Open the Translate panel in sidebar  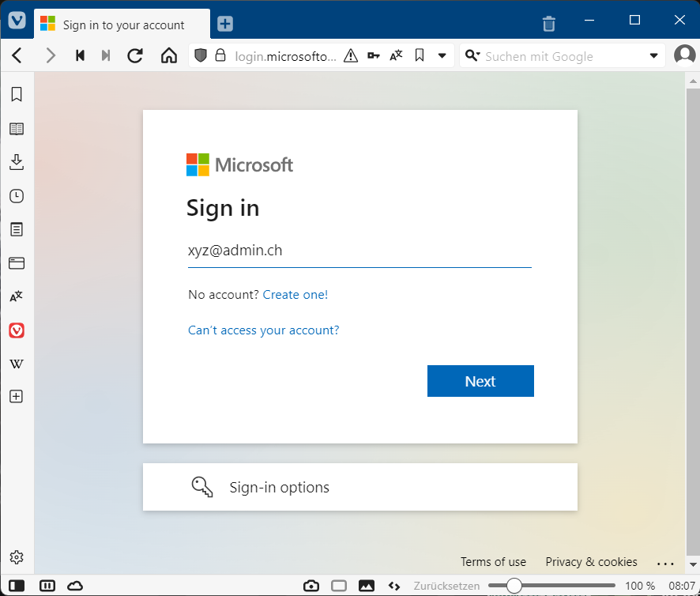(x=16, y=296)
